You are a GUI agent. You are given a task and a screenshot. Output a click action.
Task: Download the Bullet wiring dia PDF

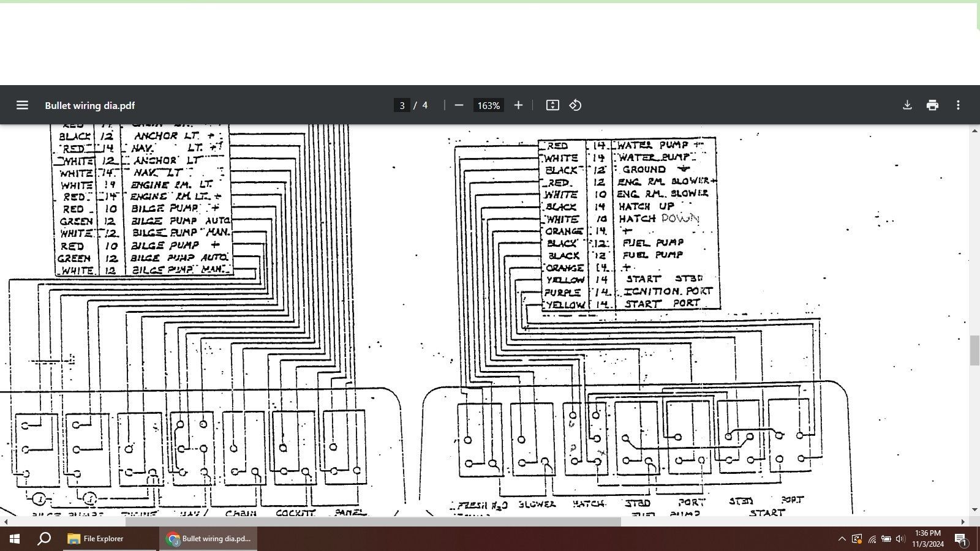pos(907,105)
